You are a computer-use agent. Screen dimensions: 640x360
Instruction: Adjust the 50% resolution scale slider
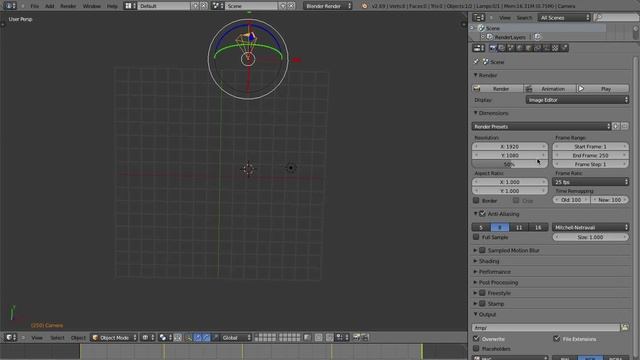pos(509,164)
